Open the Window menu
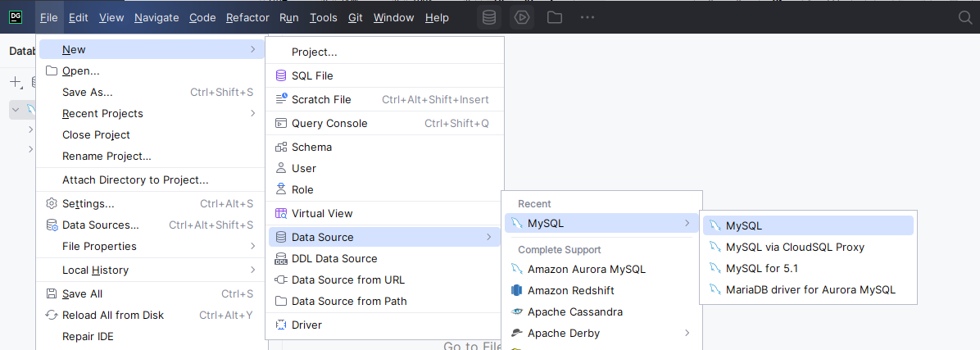Screen dimensions: 980x350 pyautogui.click(x=394, y=17)
